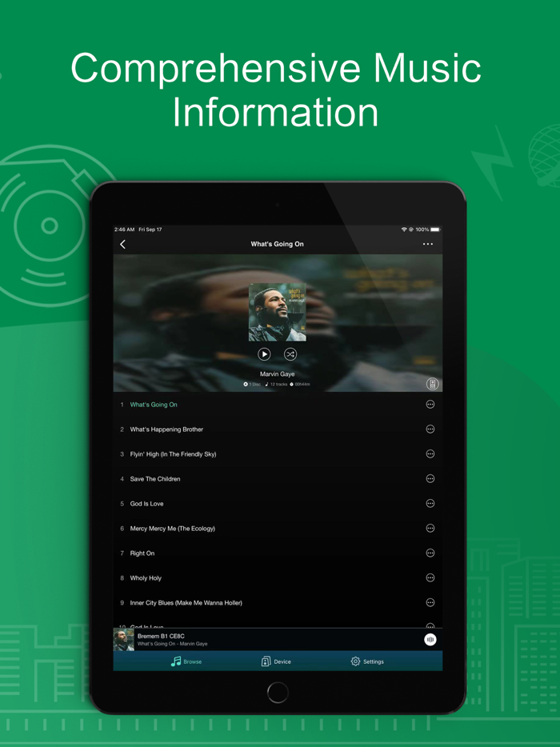This screenshot has height=747, width=560.
Task: Tap the now-playing mini album art
Action: click(x=124, y=639)
